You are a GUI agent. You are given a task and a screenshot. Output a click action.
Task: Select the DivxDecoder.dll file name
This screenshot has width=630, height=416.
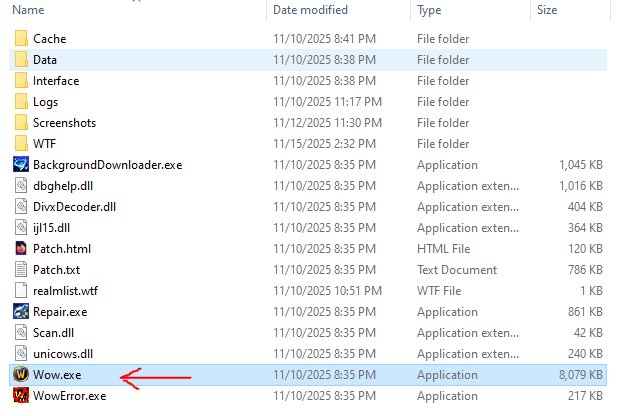click(74, 207)
